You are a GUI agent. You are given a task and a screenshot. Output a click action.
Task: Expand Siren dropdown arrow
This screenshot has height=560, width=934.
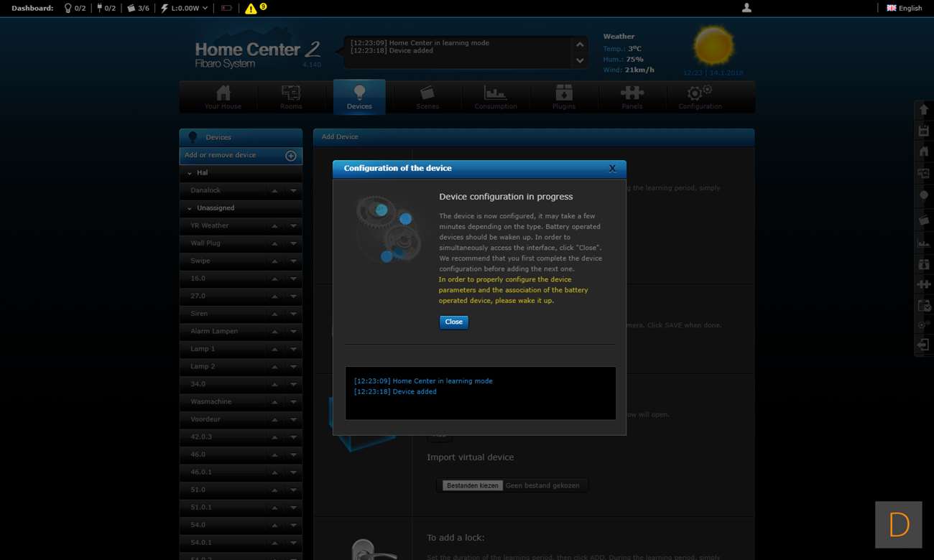pos(293,314)
